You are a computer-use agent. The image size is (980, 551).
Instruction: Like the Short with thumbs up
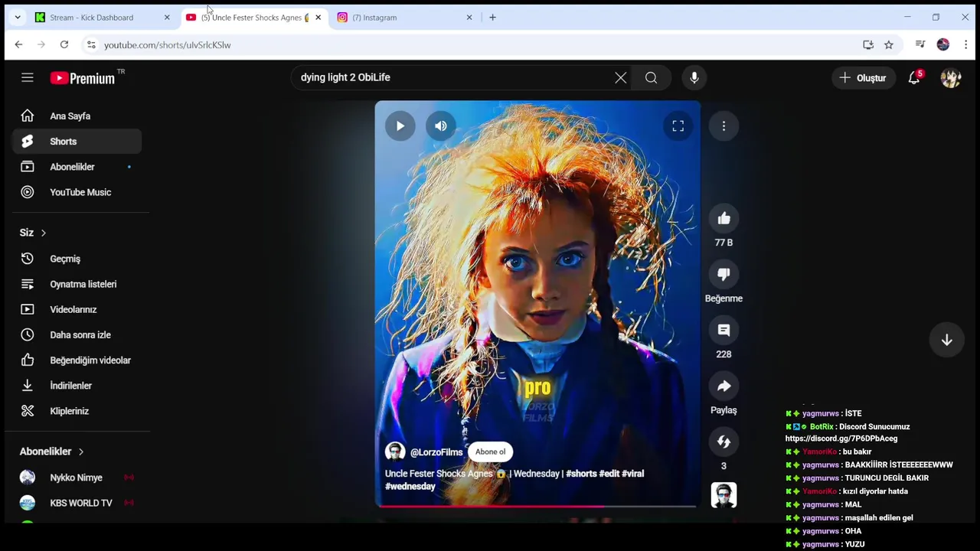point(724,219)
